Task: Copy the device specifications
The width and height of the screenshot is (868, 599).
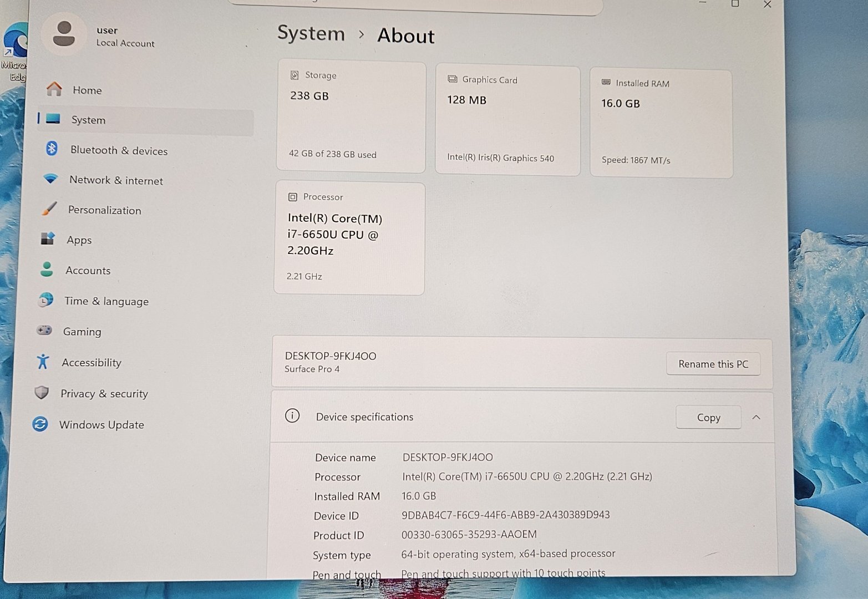Action: [708, 418]
